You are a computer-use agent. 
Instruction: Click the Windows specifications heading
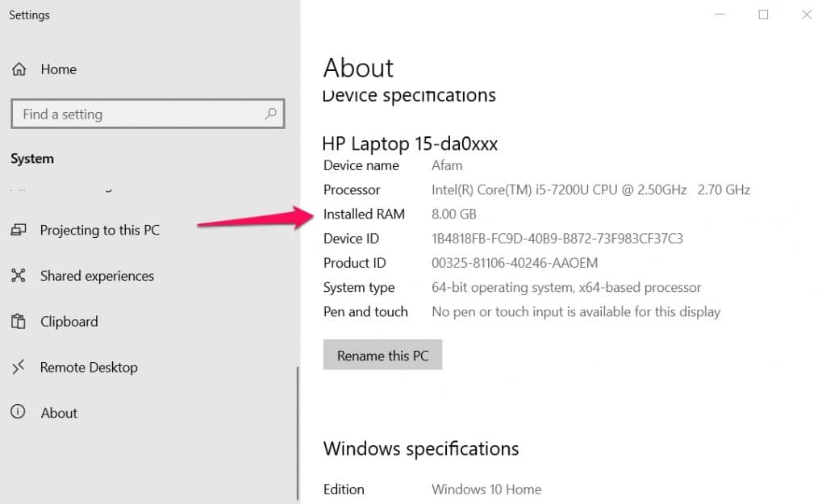point(421,448)
